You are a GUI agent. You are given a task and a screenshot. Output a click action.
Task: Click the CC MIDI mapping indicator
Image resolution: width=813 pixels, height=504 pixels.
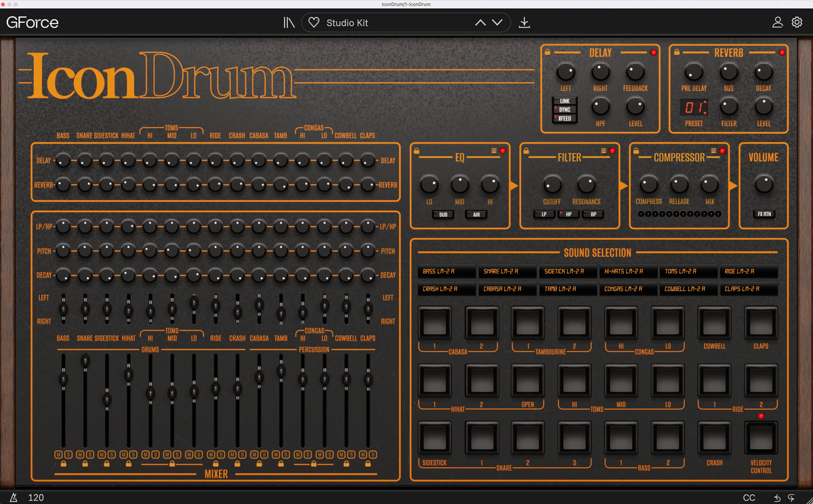pyautogui.click(x=749, y=498)
